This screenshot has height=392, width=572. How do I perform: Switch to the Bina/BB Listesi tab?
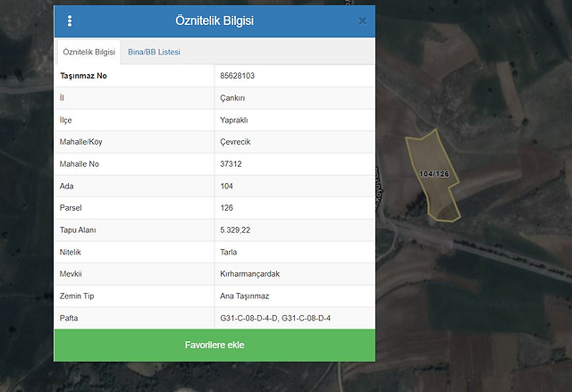154,52
